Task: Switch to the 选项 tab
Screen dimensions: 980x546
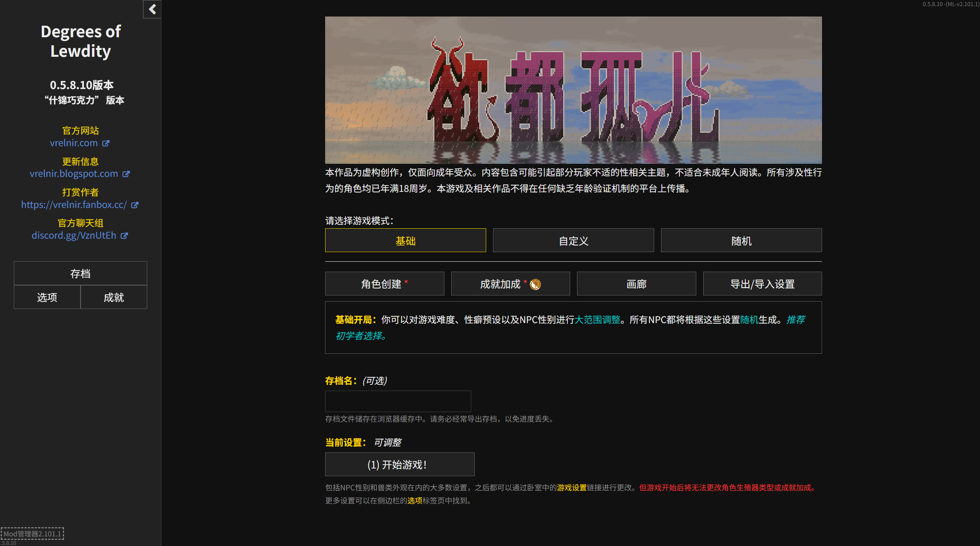Action: pyautogui.click(x=47, y=297)
